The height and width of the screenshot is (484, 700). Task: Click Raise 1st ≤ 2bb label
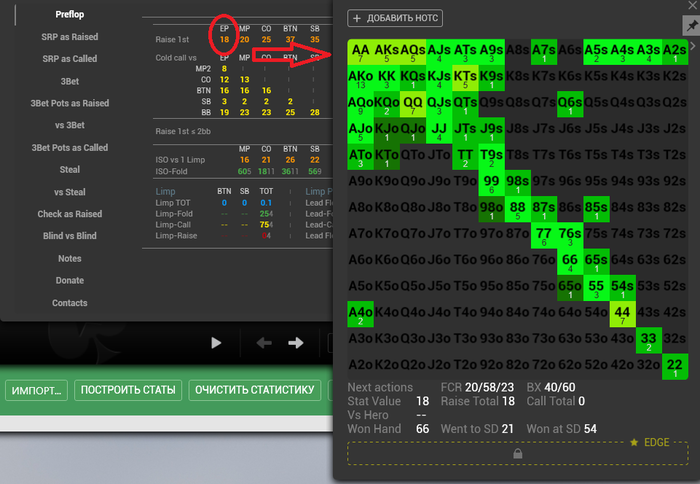pos(183,131)
